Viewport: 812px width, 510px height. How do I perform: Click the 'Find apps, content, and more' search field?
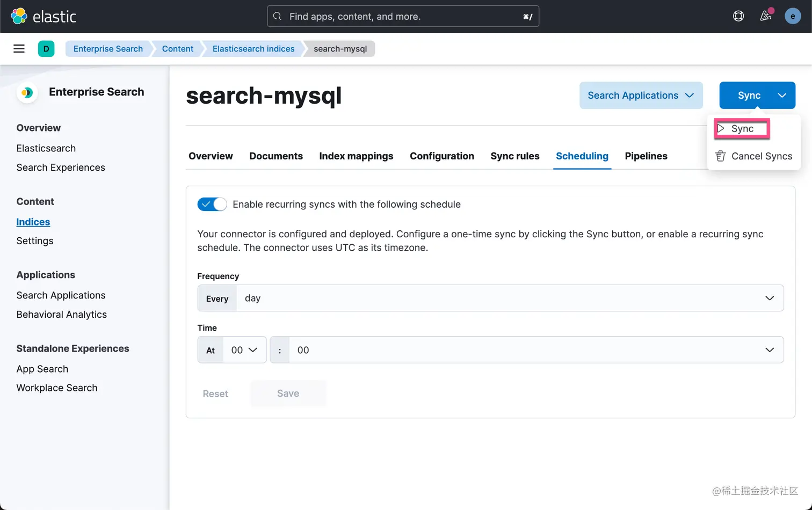(x=403, y=16)
